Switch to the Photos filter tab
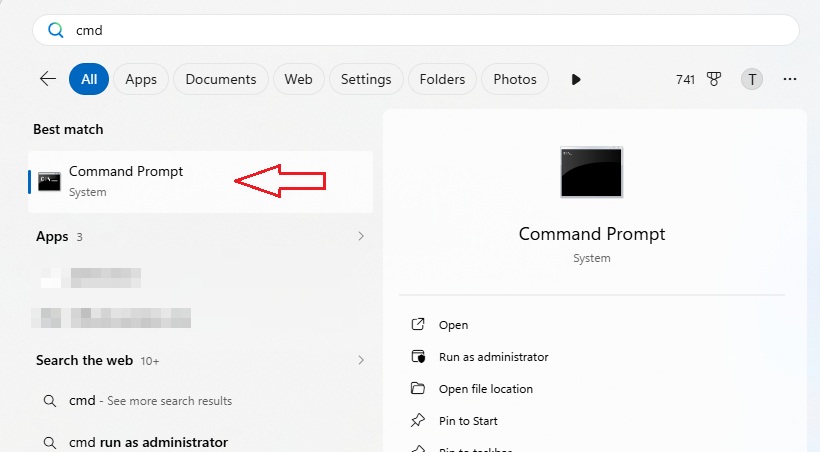820x452 pixels. pos(515,79)
